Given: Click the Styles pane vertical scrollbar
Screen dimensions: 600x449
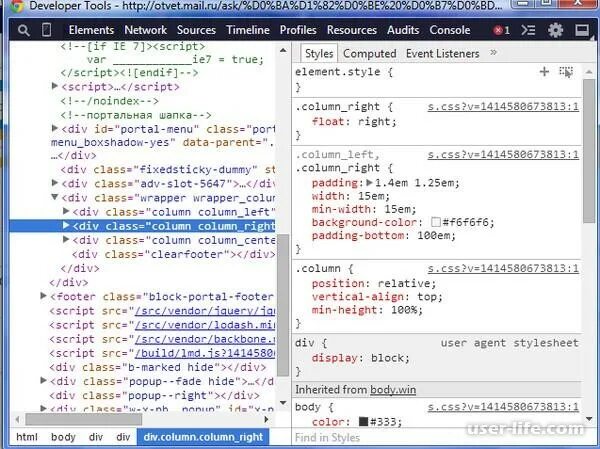Looking at the screenshot, I should point(589,150).
